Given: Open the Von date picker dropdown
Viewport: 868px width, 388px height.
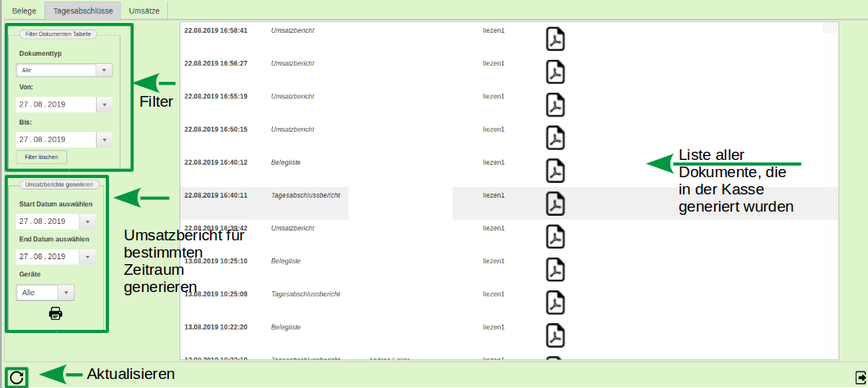Looking at the screenshot, I should coord(103,105).
